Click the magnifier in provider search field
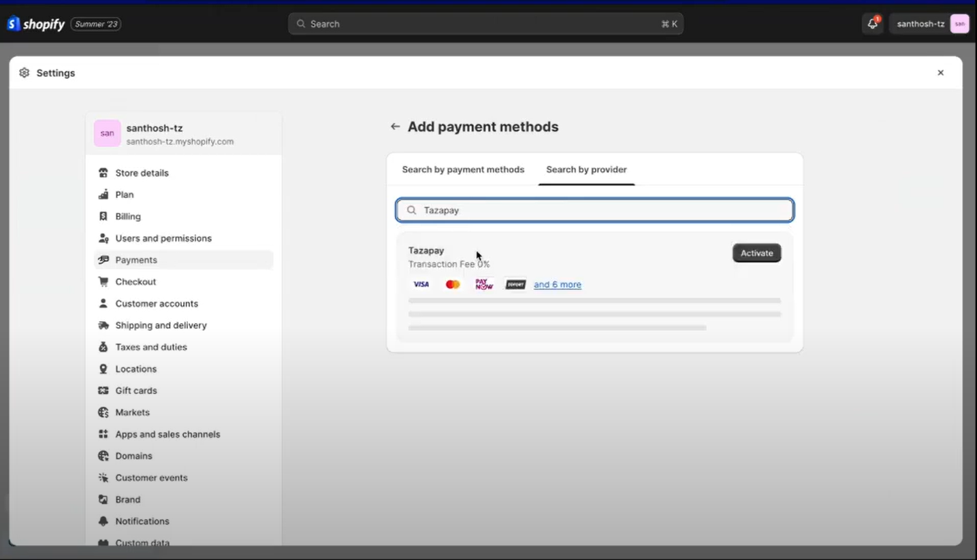 [412, 210]
